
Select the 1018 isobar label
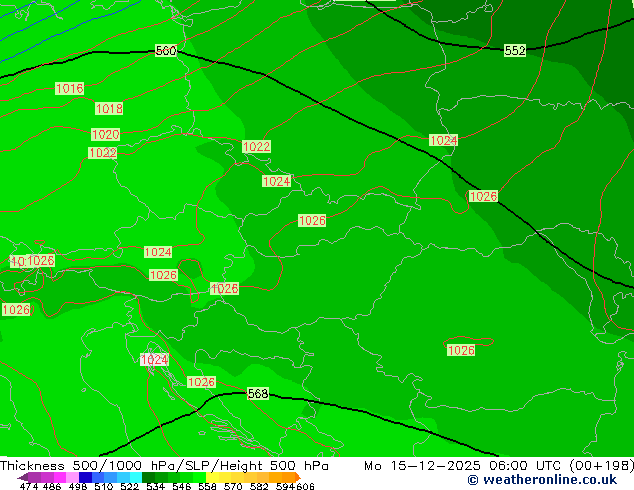click(109, 108)
